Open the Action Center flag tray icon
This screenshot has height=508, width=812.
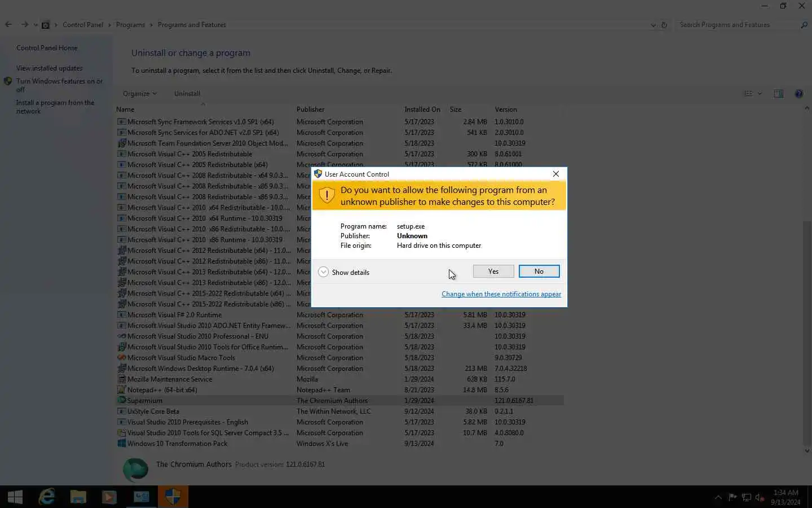click(x=732, y=497)
